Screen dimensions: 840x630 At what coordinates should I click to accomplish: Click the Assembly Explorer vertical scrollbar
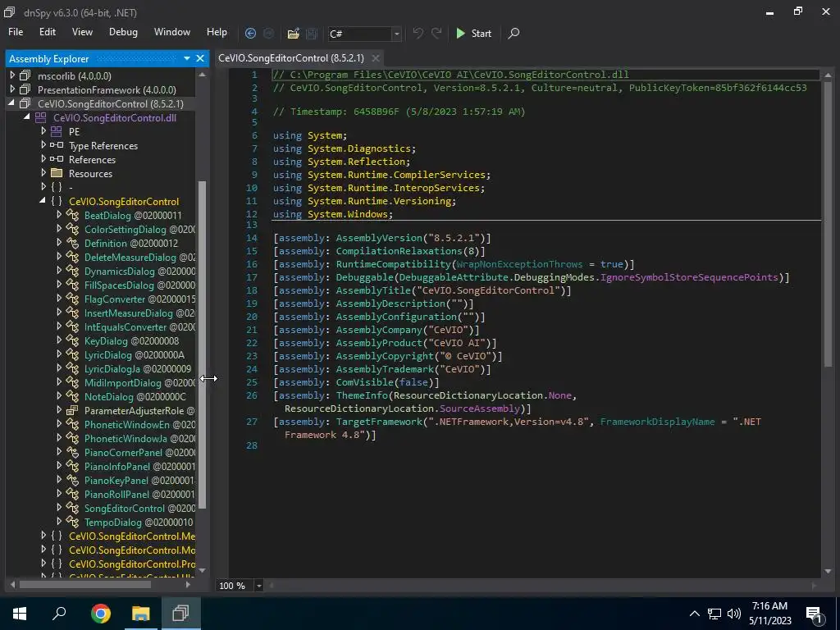pos(202,344)
